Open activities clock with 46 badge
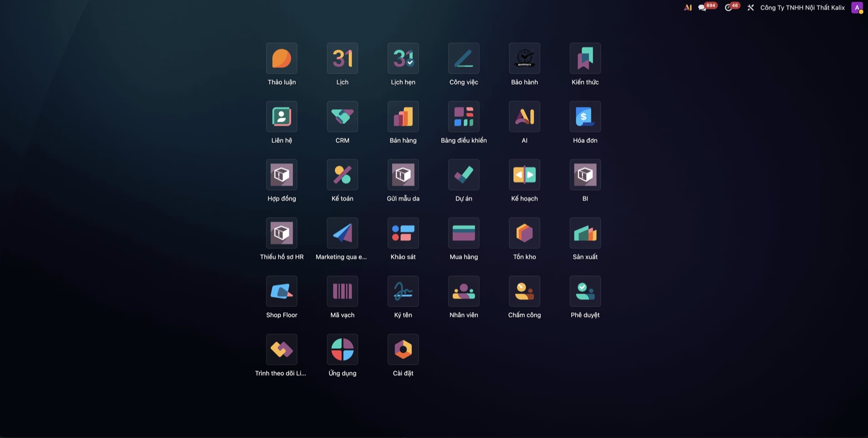Viewport: 868px width, 438px height. coord(732,7)
